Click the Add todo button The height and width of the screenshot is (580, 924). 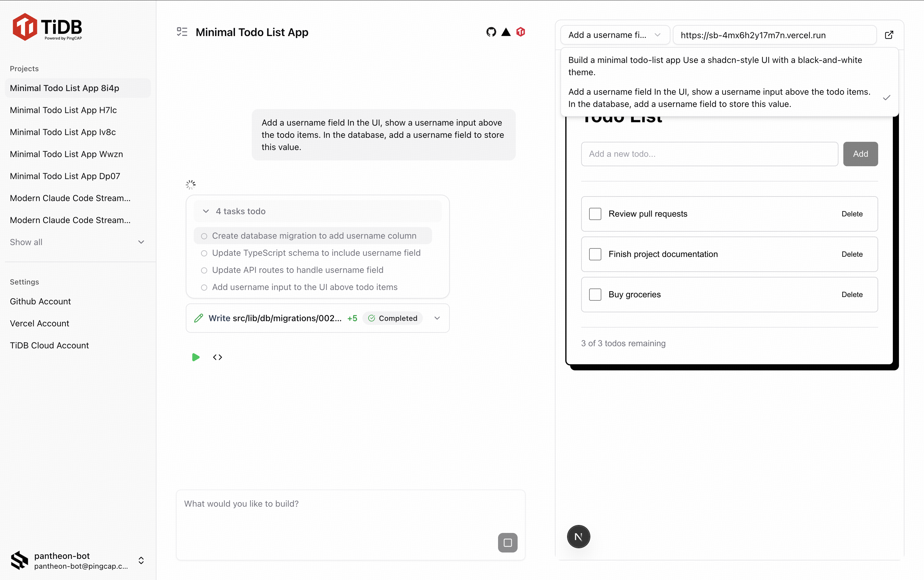pos(860,154)
